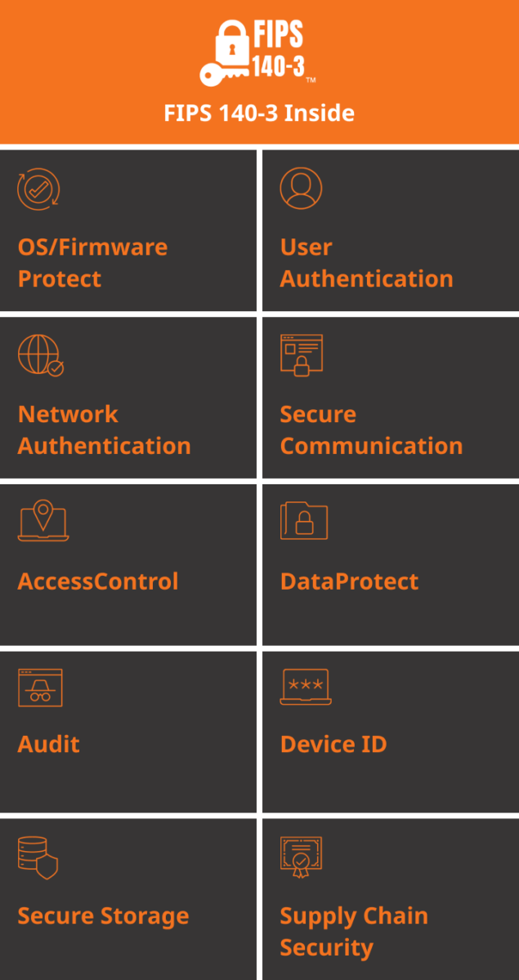Open the Supply Chain Security label
The height and width of the screenshot is (980, 519).
tap(353, 932)
